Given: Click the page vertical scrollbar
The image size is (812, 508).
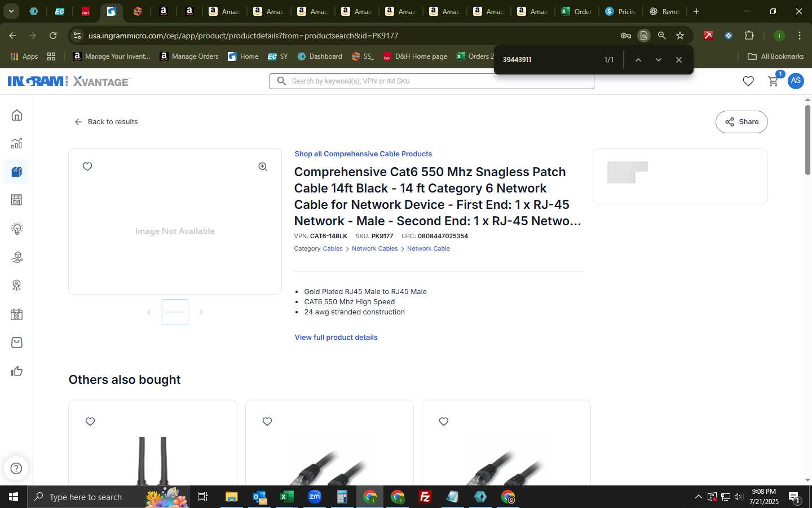Looking at the screenshot, I should (807, 140).
